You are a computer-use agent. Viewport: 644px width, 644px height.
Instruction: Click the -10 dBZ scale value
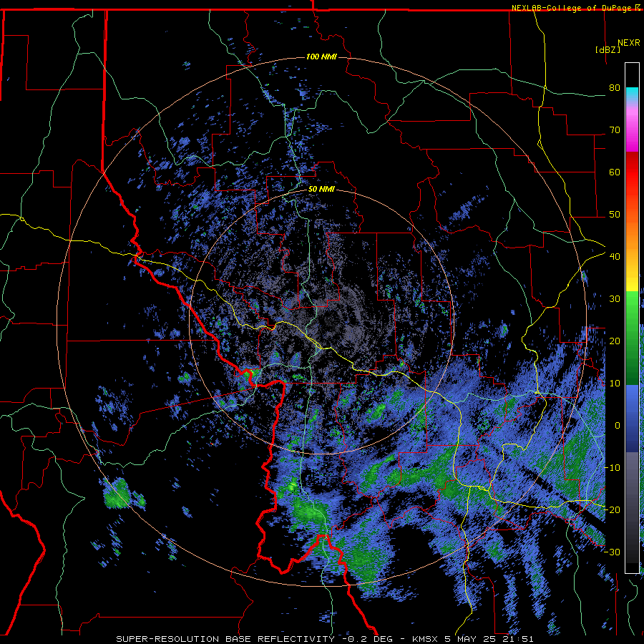point(612,468)
